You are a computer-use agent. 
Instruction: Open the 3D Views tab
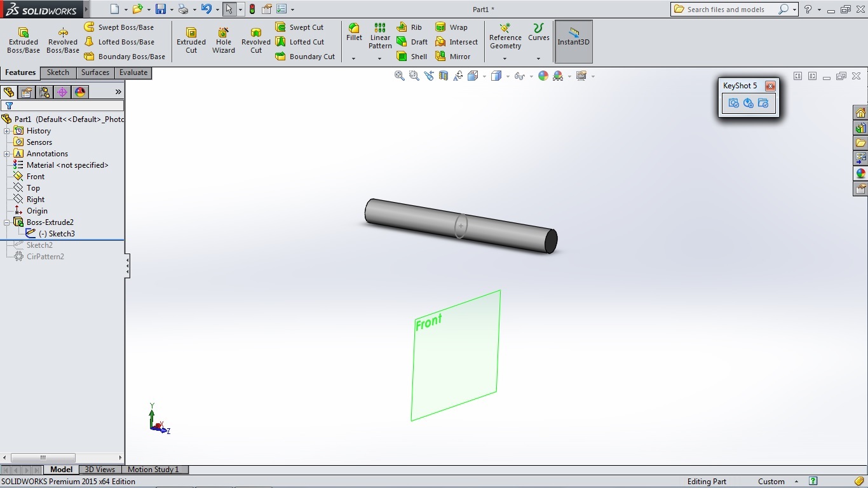[100, 470]
